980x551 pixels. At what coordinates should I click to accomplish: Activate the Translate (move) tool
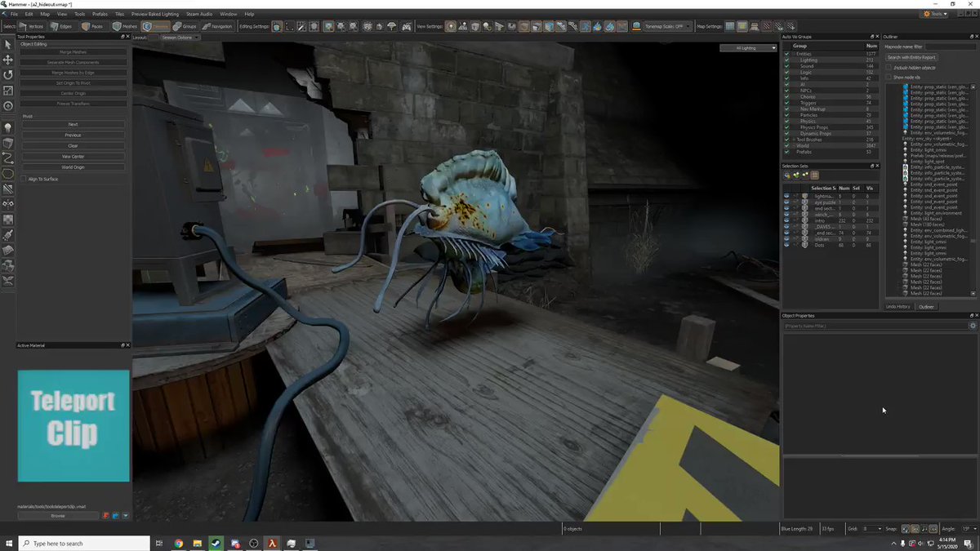8,60
